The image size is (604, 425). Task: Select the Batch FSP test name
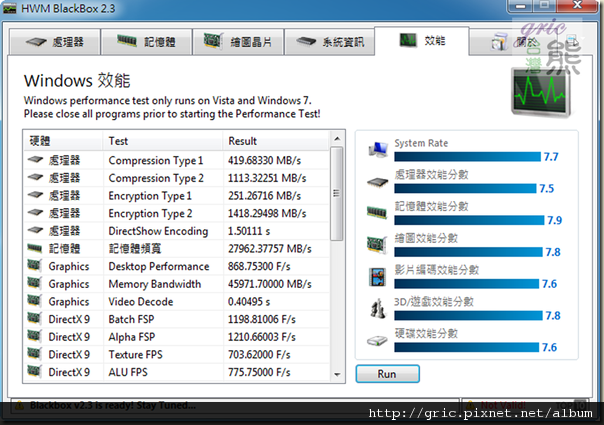click(x=131, y=319)
